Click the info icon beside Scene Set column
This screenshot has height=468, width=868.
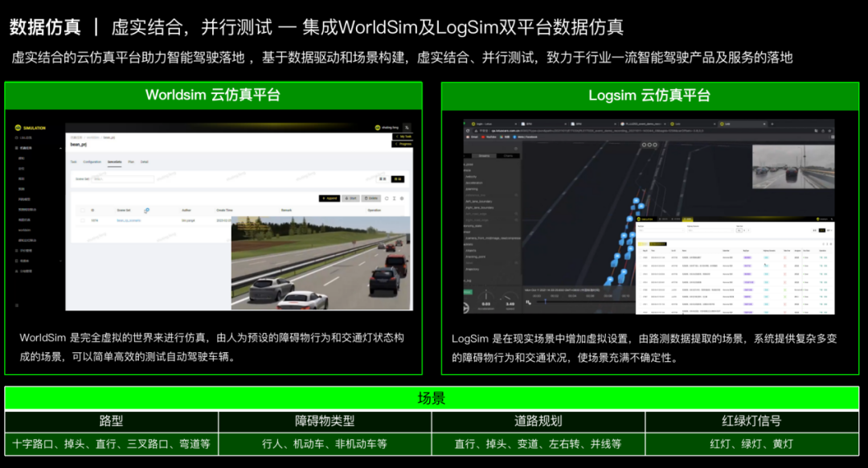click(x=147, y=211)
